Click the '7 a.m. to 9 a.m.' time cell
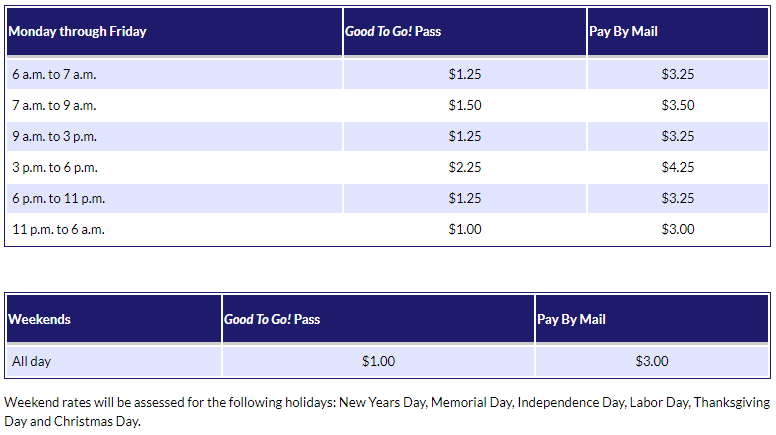 tap(54, 105)
